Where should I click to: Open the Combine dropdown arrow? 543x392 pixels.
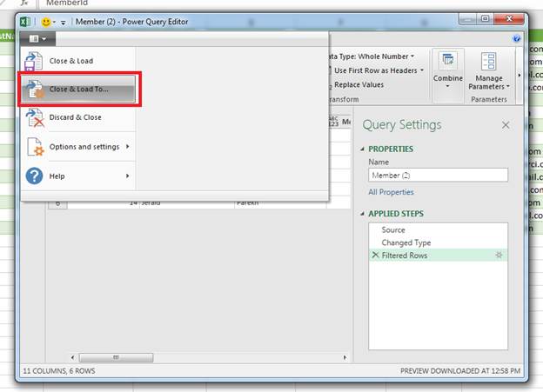(448, 86)
